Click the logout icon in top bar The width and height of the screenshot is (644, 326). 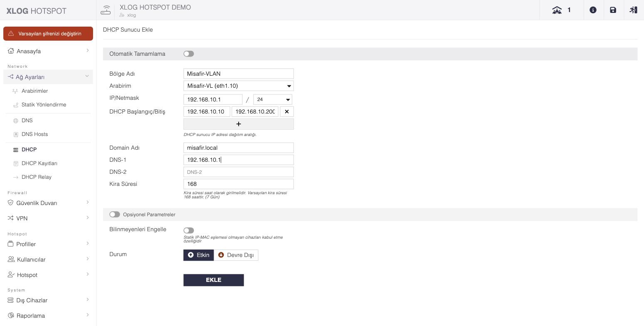pyautogui.click(x=633, y=10)
